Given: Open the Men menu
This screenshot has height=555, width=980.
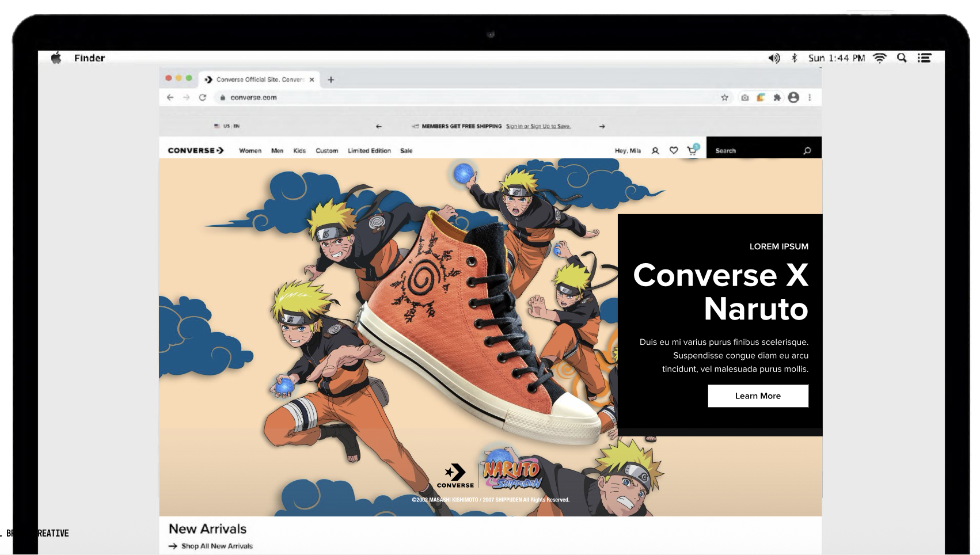Looking at the screenshot, I should (x=277, y=151).
